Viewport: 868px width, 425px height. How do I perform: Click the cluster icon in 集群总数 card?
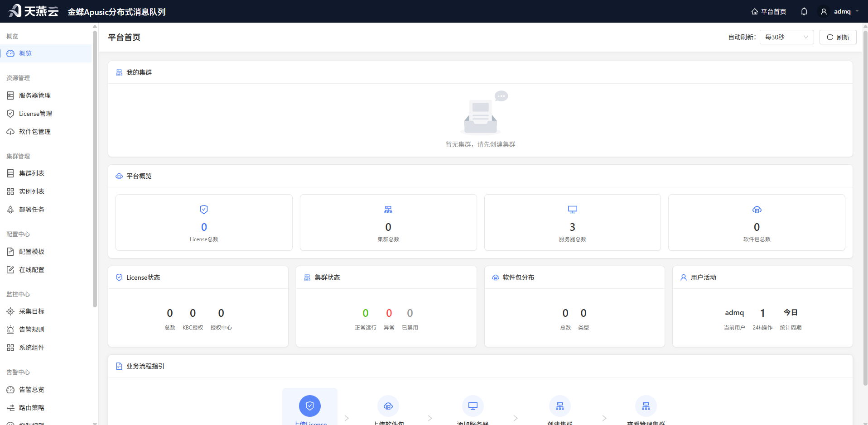(388, 210)
